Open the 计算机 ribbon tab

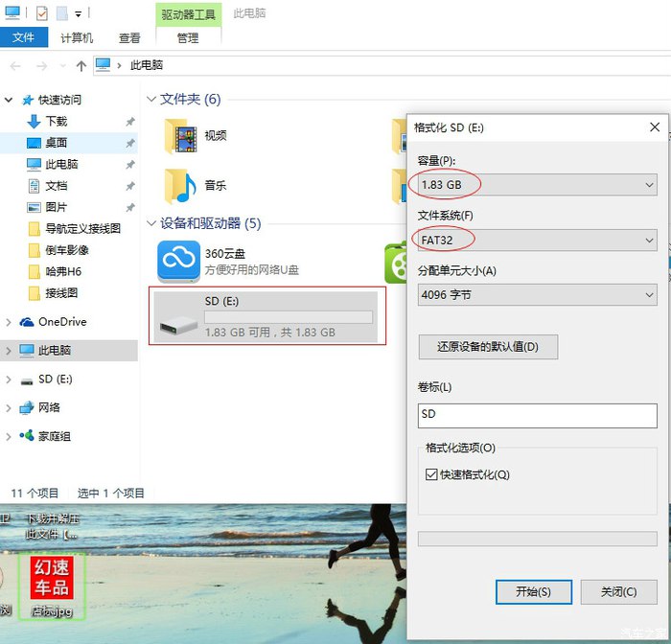77,38
